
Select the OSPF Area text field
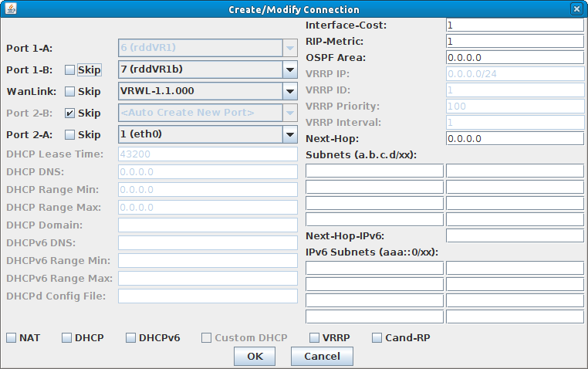click(515, 57)
